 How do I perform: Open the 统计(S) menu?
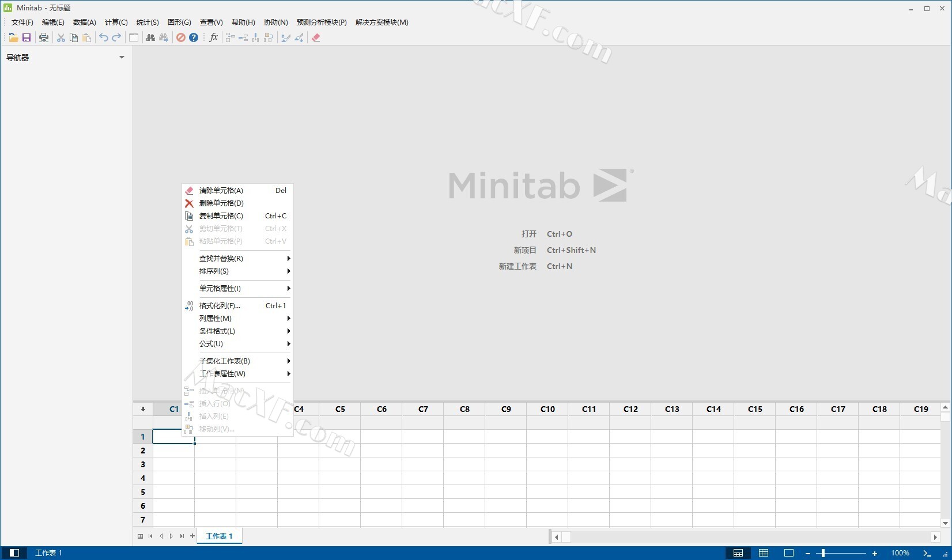(148, 22)
